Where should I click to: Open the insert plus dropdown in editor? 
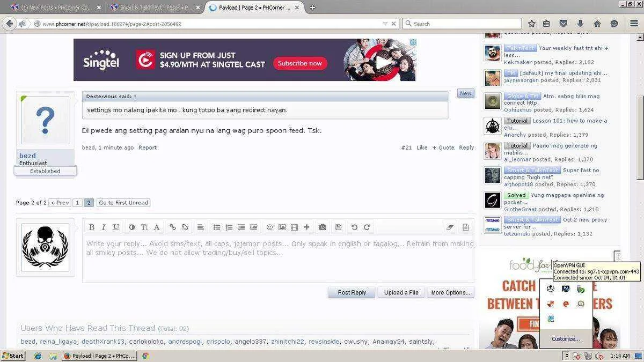click(306, 227)
